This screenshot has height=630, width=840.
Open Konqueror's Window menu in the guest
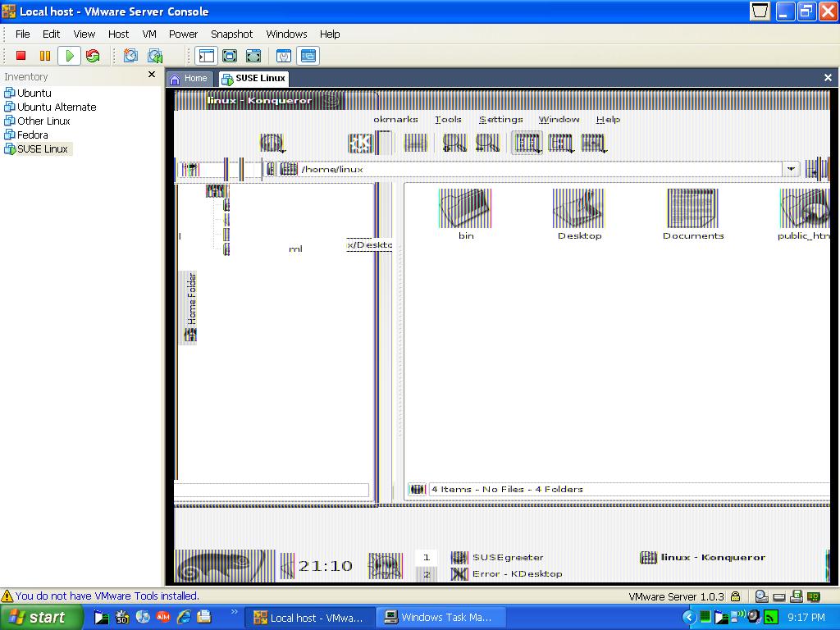click(559, 119)
